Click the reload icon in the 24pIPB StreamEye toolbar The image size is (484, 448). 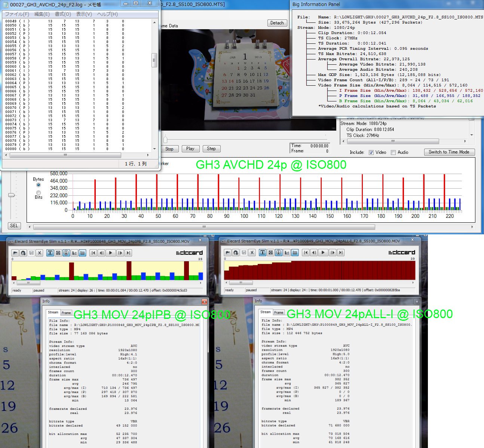click(23, 253)
